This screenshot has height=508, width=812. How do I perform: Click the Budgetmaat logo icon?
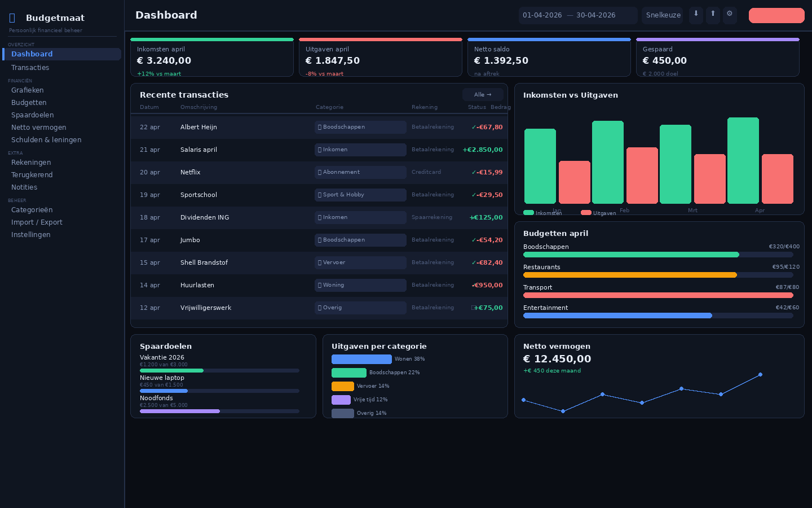coord(13,17)
